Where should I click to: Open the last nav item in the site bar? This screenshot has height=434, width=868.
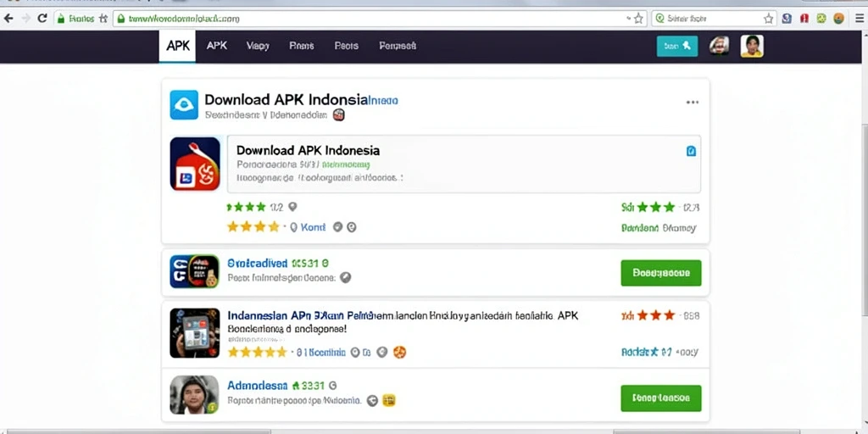[398, 46]
